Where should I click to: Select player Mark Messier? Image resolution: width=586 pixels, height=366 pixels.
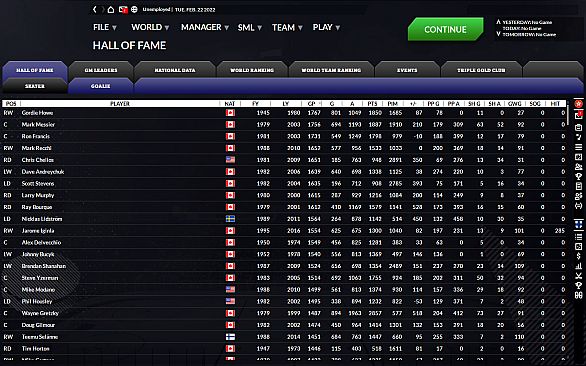point(38,124)
